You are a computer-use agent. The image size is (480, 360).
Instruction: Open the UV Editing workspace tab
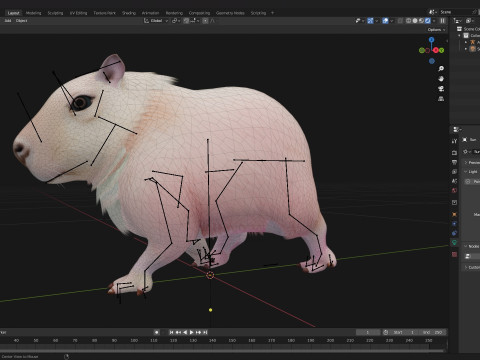[78, 13]
